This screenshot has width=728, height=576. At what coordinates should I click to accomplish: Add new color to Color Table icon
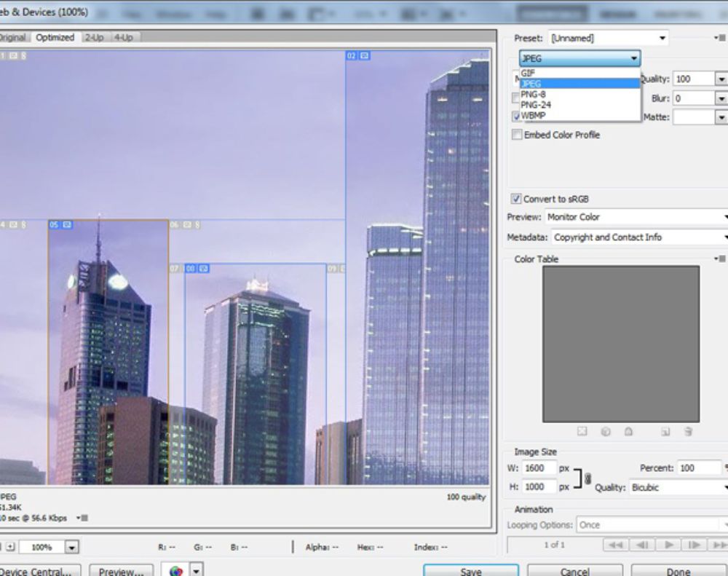pos(665,432)
